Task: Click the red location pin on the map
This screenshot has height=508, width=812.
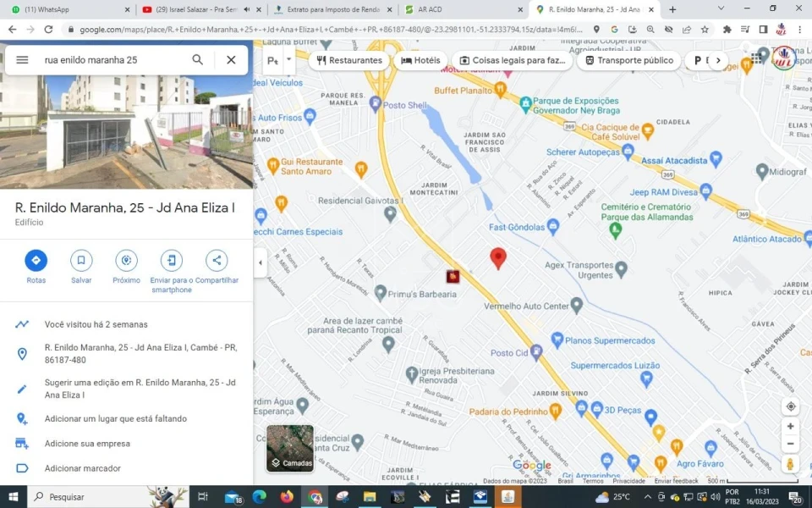Action: (498, 258)
